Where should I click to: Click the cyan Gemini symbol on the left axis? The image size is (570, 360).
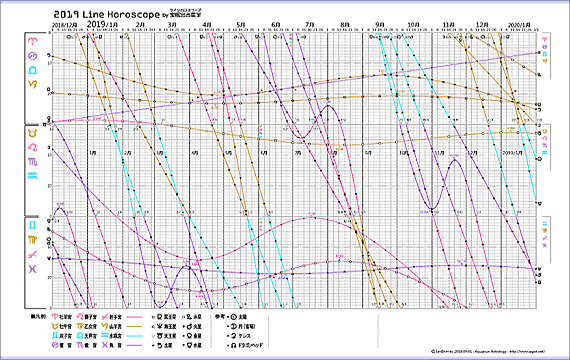pyautogui.click(x=33, y=225)
